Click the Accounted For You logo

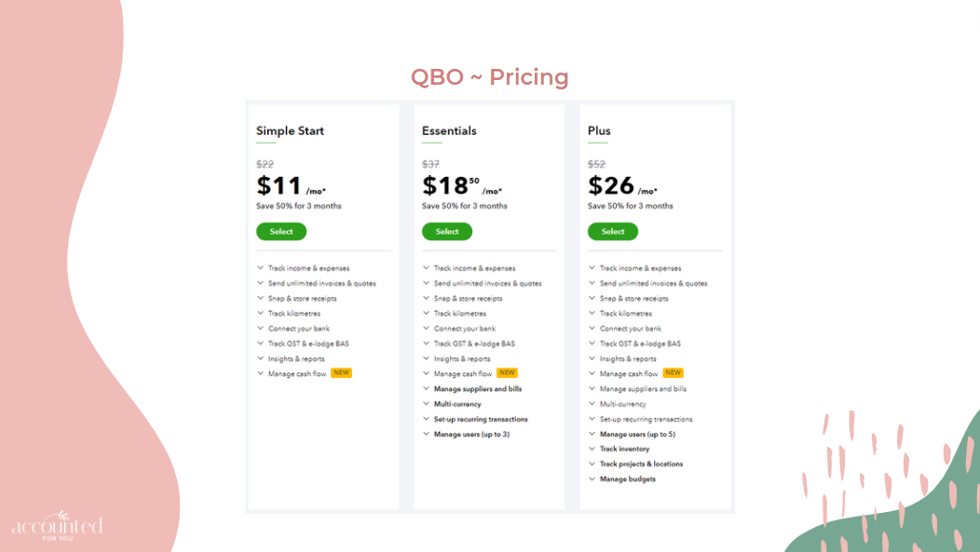[x=58, y=526]
